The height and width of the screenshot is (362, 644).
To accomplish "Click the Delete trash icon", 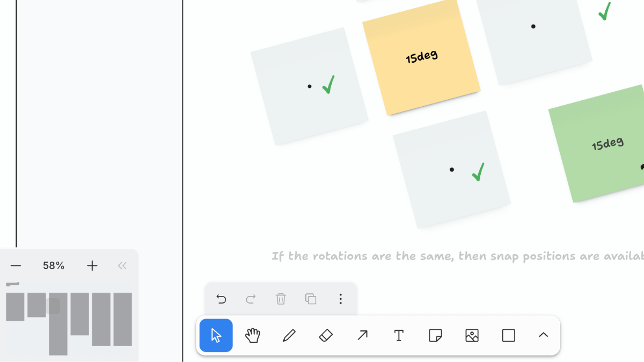I will [281, 299].
